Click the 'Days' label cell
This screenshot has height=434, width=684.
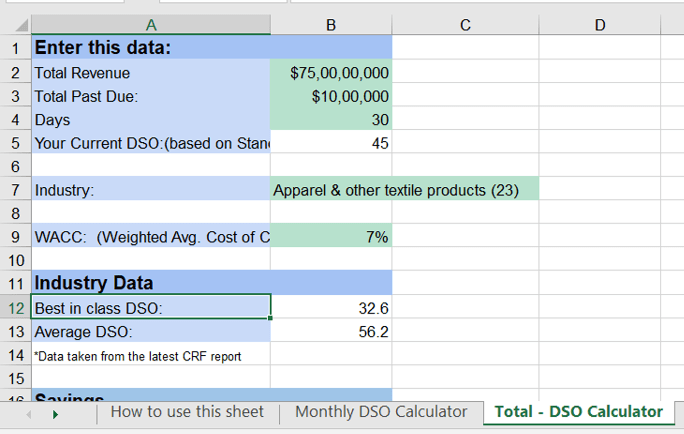(x=151, y=120)
